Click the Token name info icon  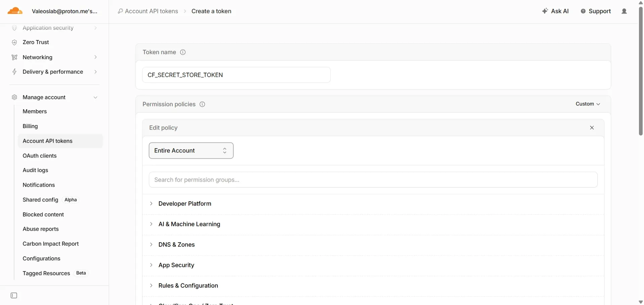pos(183,52)
